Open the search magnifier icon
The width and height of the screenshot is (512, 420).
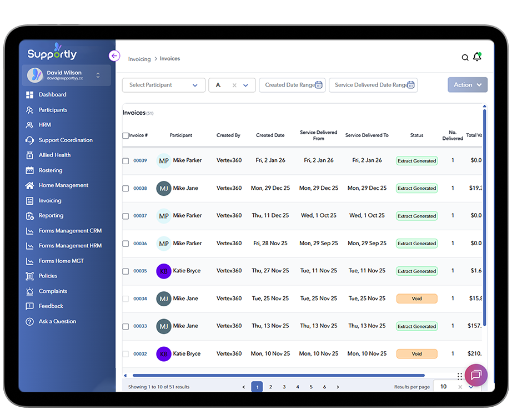[465, 58]
